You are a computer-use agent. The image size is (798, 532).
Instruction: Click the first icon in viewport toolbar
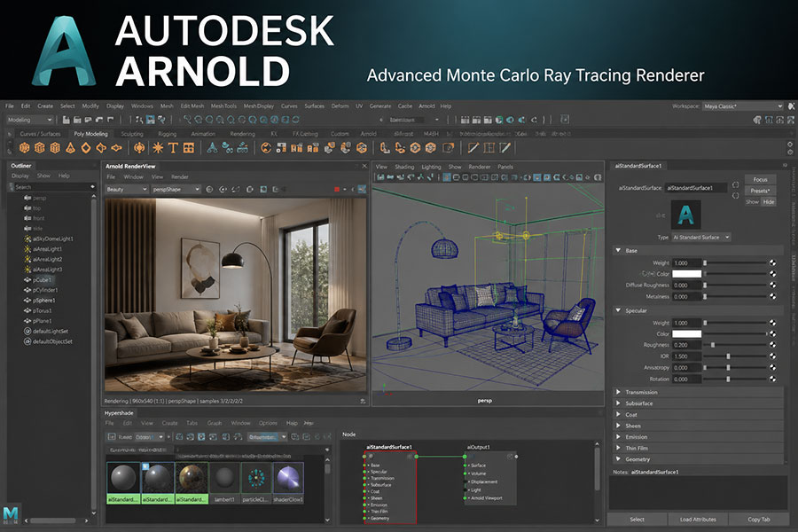[x=380, y=177]
